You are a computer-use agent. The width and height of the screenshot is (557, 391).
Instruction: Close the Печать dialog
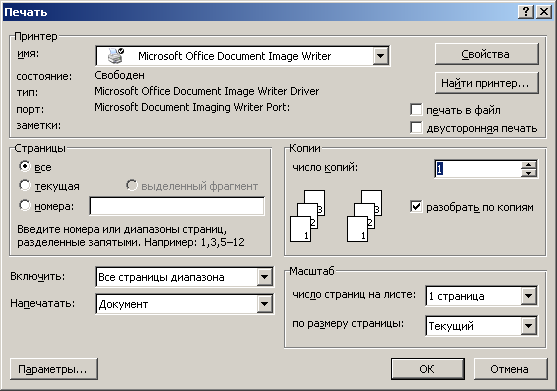[544, 12]
